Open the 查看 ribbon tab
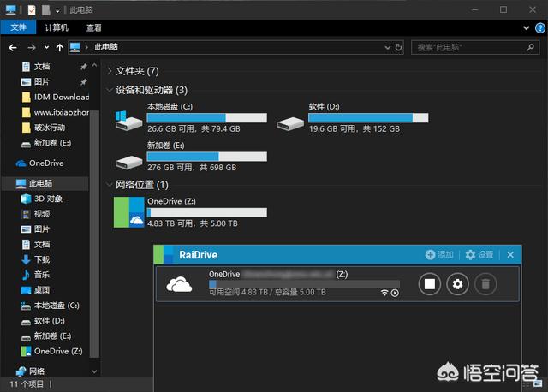 [x=94, y=27]
